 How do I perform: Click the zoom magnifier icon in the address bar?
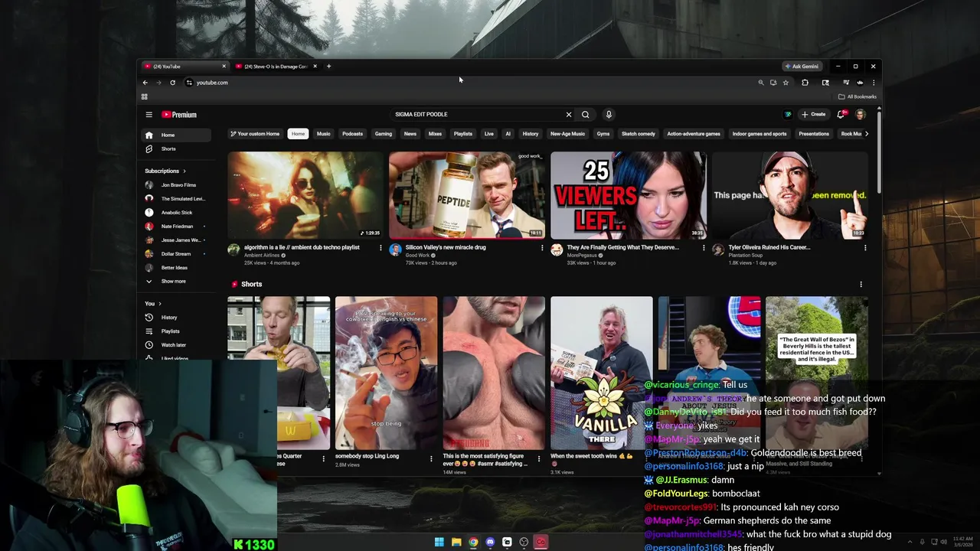(x=761, y=83)
